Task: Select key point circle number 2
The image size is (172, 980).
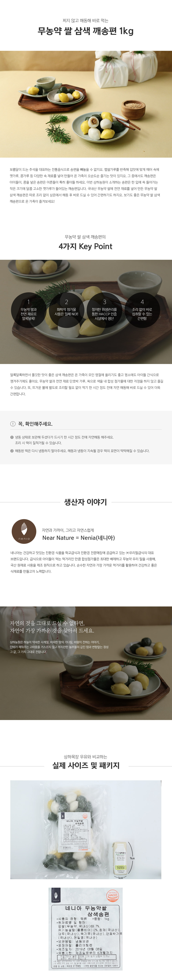Action: (66, 310)
